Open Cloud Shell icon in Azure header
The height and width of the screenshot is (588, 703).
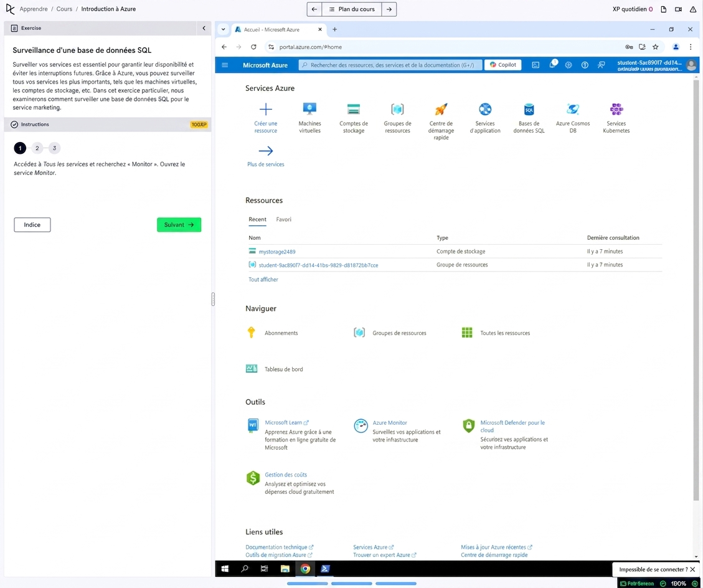point(536,65)
